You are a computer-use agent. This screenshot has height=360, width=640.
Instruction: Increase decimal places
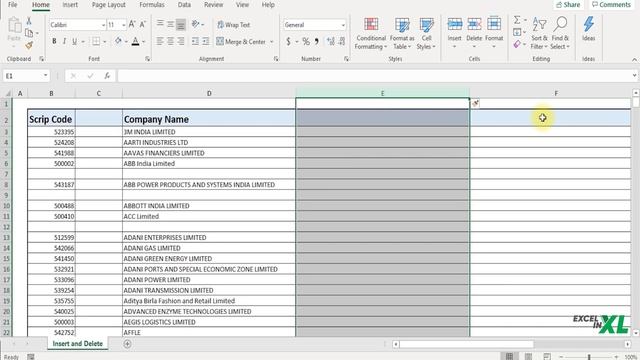330,41
